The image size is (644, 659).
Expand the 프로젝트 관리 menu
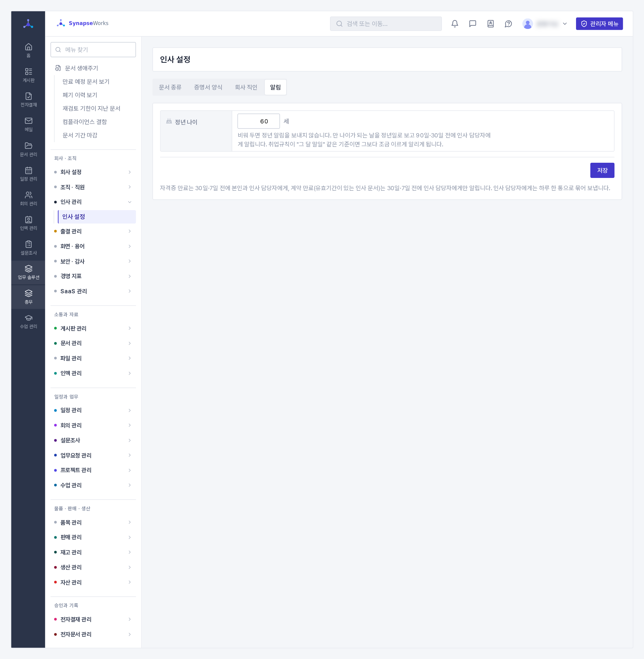pos(93,470)
